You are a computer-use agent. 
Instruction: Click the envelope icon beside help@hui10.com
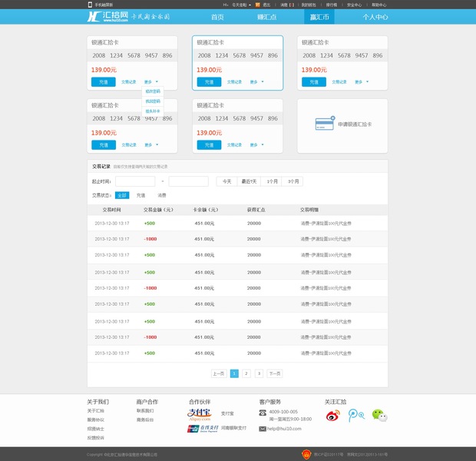pyautogui.click(x=263, y=429)
